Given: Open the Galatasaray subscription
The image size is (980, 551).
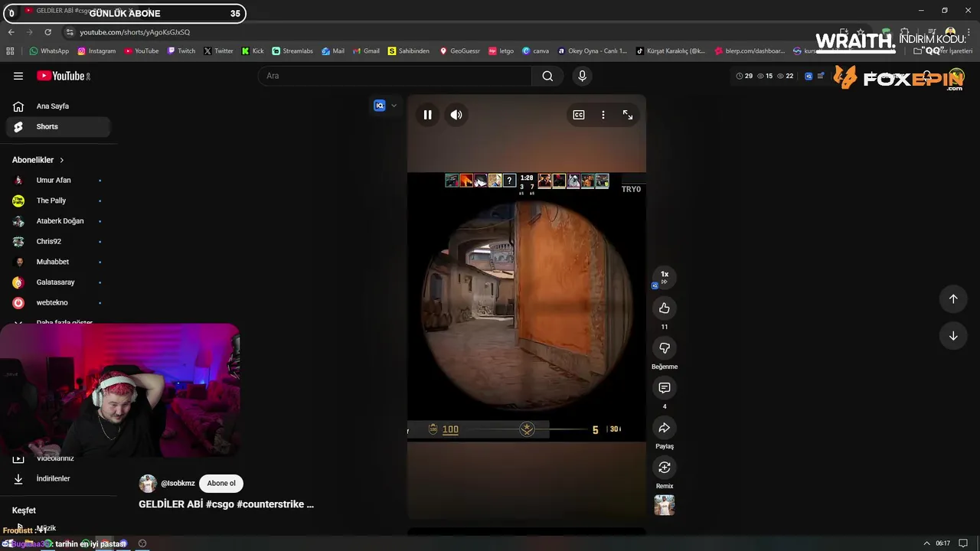Looking at the screenshot, I should (x=58, y=282).
